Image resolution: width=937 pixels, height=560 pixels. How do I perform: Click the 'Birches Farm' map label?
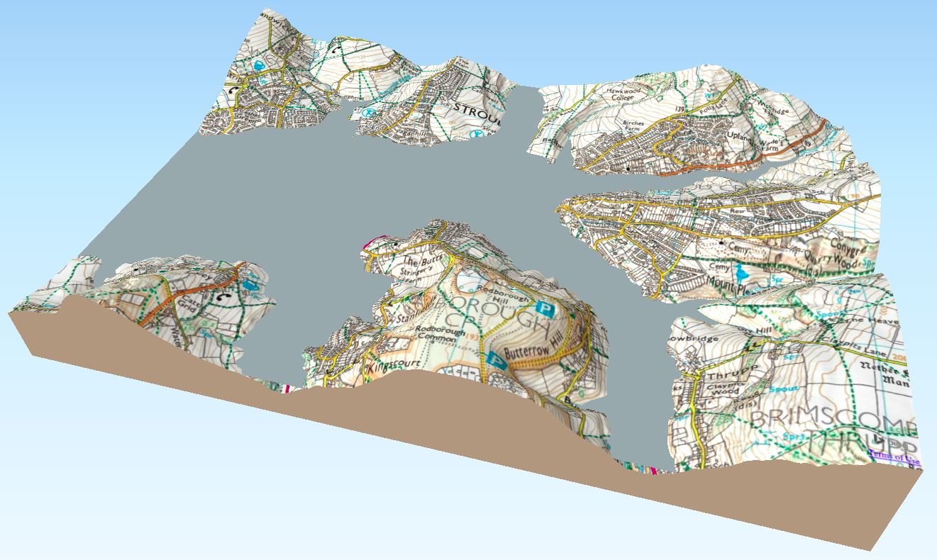(632, 127)
